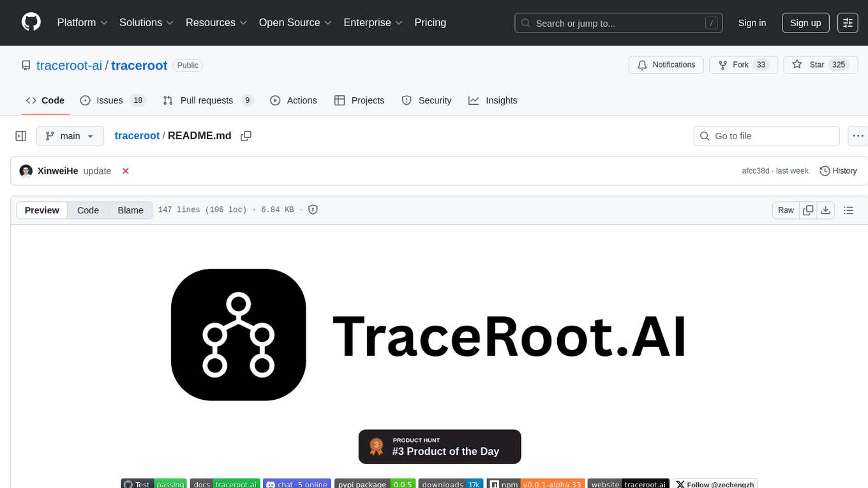Fork the repository

[744, 65]
